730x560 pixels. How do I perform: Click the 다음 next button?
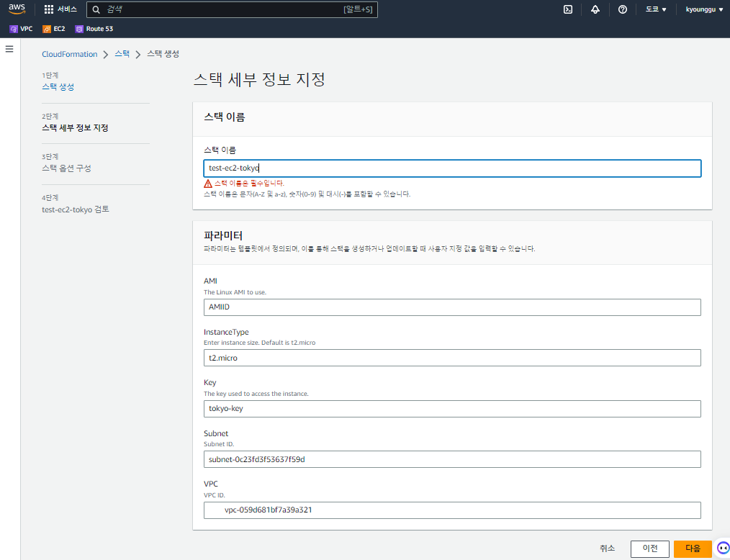pos(693,548)
